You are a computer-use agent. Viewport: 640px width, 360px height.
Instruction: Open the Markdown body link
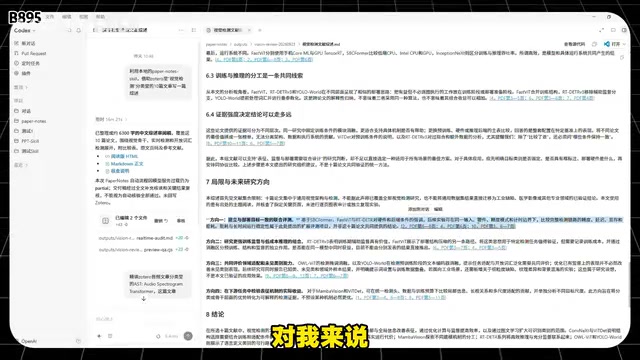pyautogui.click(x=127, y=164)
